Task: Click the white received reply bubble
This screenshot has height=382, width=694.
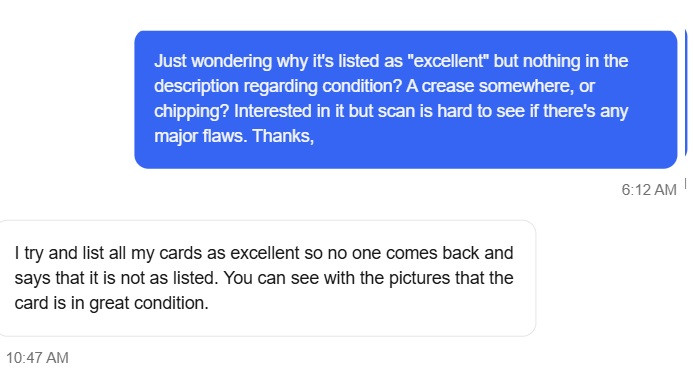Action: point(267,278)
